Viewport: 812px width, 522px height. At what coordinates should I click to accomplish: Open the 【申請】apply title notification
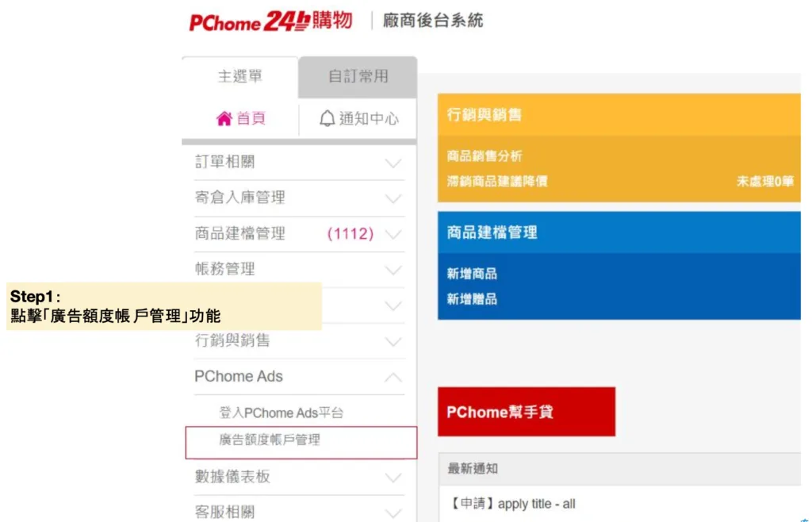pos(511,504)
